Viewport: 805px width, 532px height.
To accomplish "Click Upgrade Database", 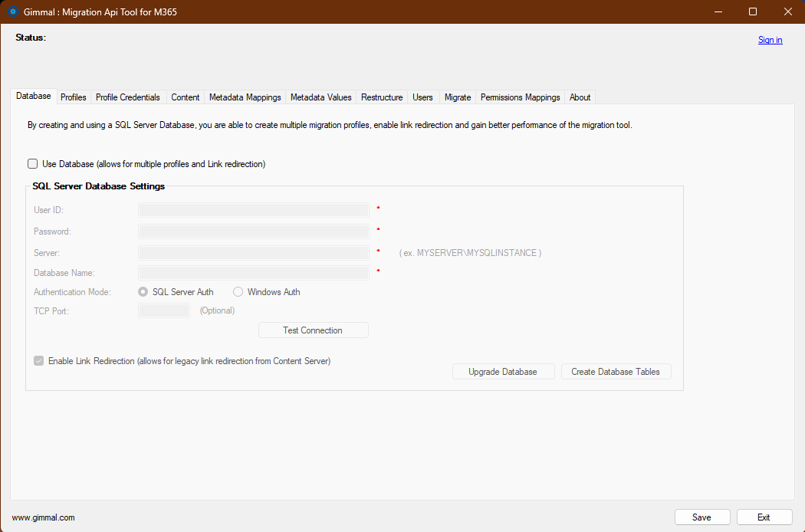I will tap(503, 371).
